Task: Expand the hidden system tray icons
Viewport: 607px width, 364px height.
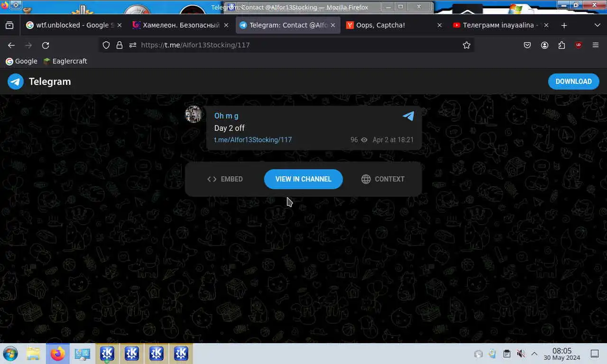Action: 534,354
